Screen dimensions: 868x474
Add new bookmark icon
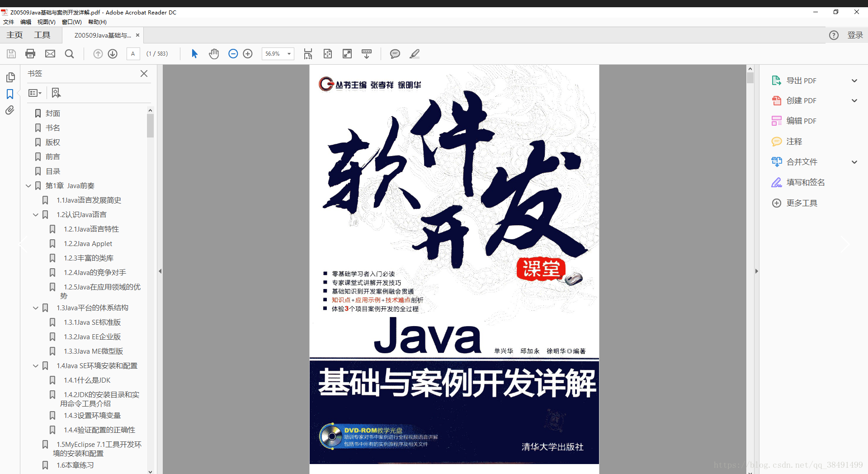pyautogui.click(x=56, y=93)
